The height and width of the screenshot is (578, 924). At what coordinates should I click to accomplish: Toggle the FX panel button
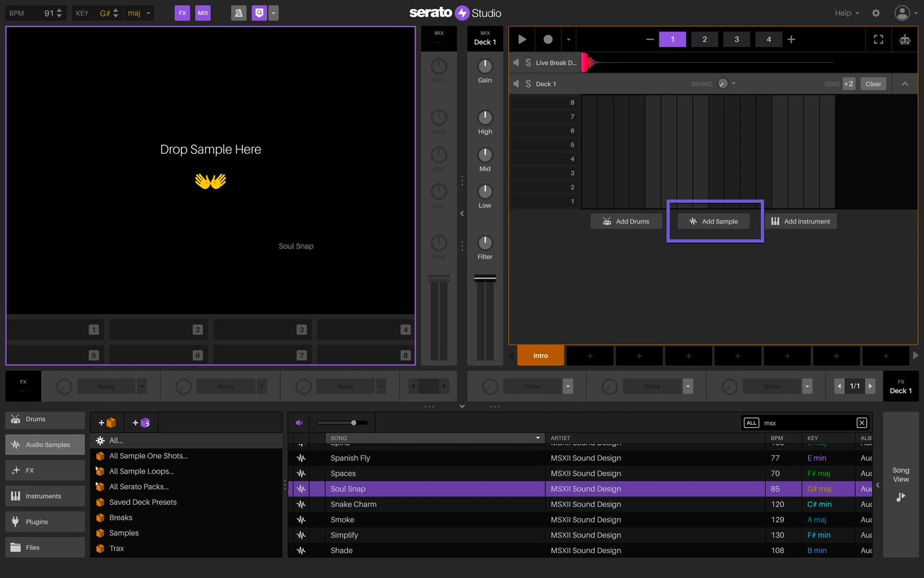pos(182,13)
